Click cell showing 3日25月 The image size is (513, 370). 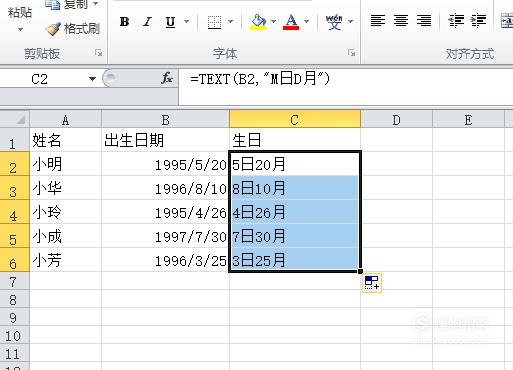pos(295,260)
